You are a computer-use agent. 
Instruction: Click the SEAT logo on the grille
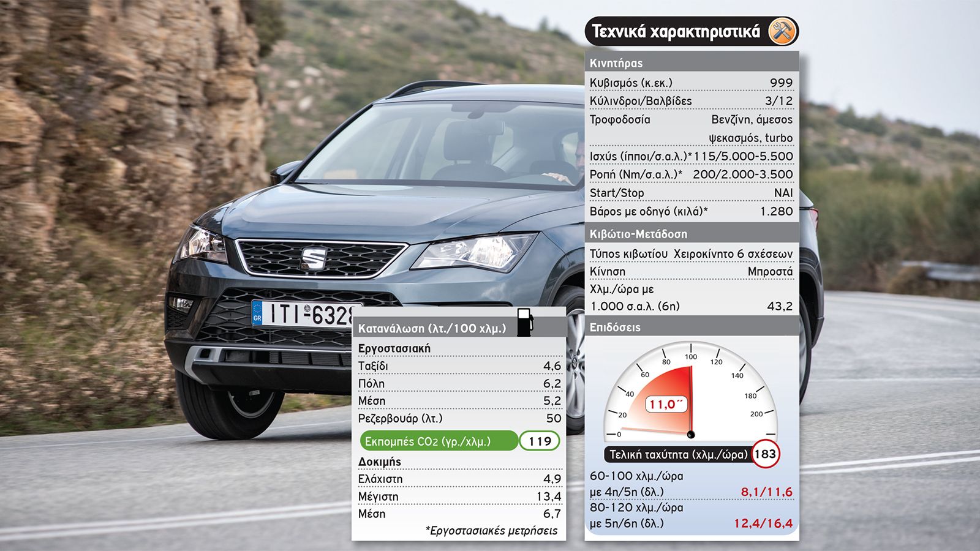[x=315, y=258]
